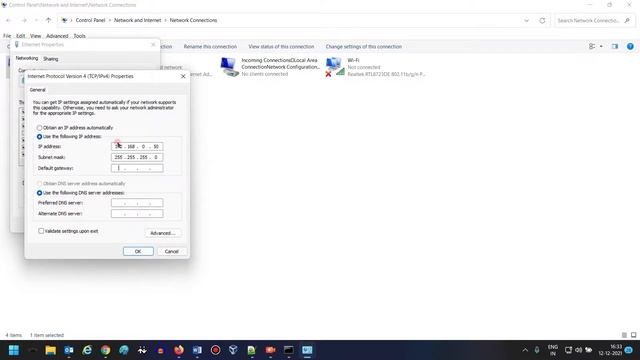Open the File menu
The height and width of the screenshot is (360, 640).
click(7, 36)
